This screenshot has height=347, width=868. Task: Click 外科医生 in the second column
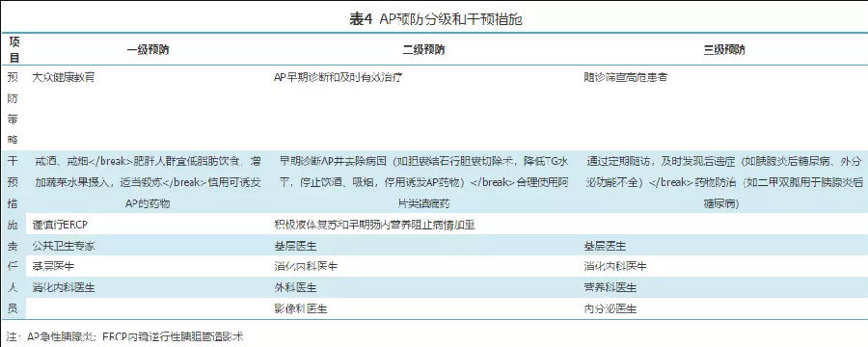click(x=295, y=288)
